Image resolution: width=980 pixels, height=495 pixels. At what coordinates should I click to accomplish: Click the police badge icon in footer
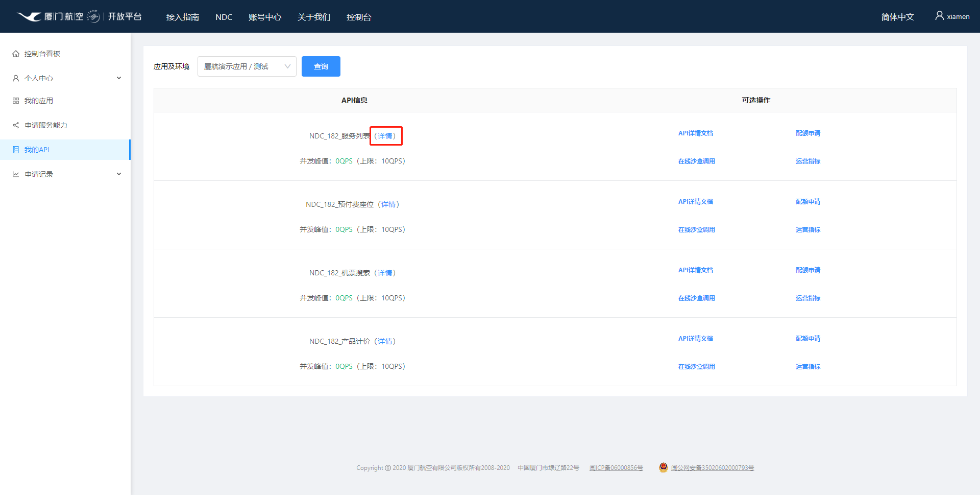[663, 467]
